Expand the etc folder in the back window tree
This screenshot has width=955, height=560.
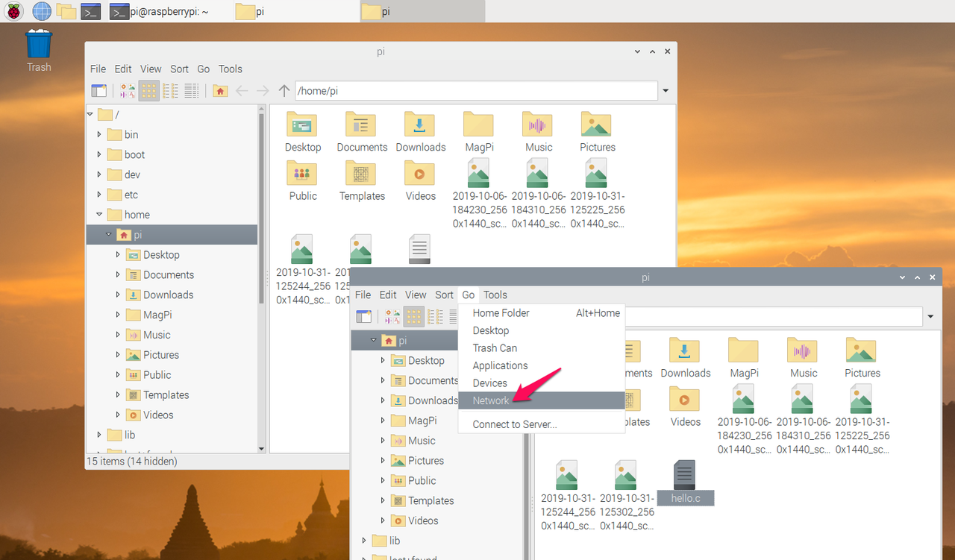[99, 195]
